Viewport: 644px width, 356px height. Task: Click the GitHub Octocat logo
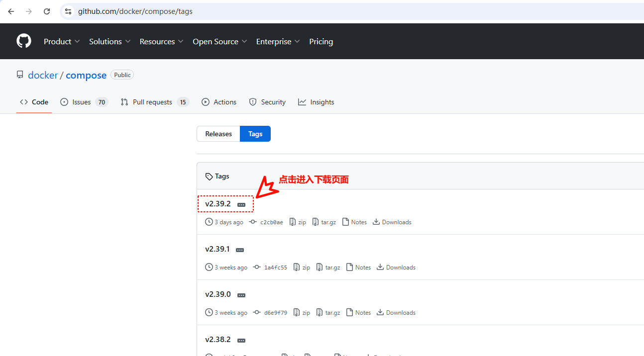(x=24, y=41)
